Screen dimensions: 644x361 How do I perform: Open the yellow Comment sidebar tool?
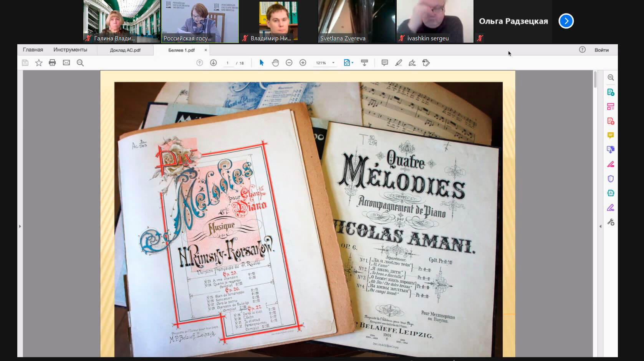[611, 135]
